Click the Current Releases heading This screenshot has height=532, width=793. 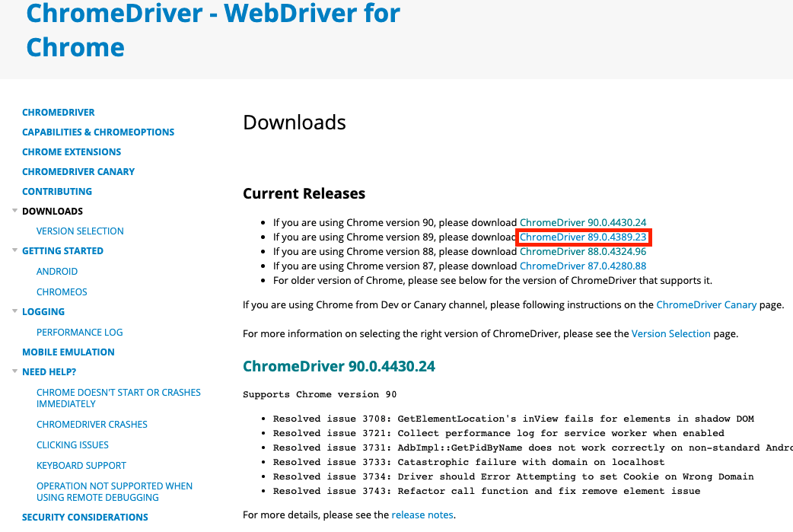[x=304, y=193]
